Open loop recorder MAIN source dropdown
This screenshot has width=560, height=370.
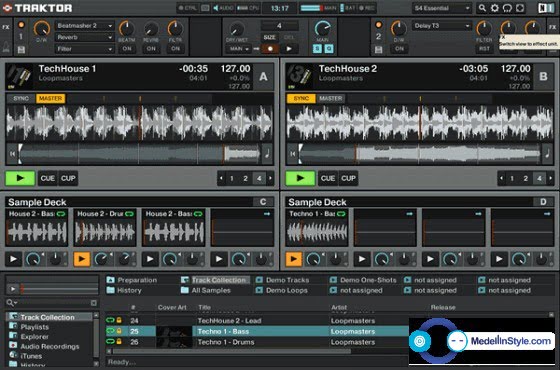[x=238, y=49]
